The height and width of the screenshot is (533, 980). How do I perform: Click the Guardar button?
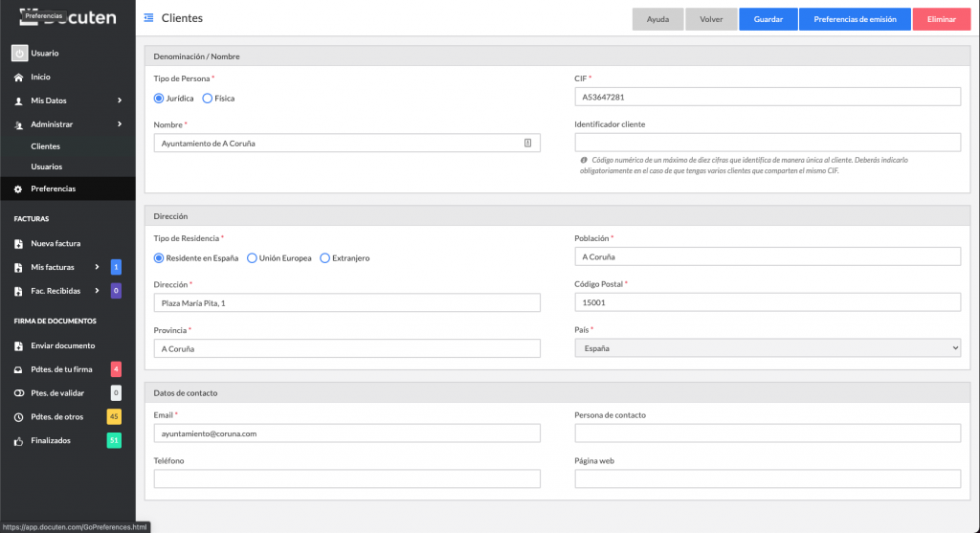(768, 19)
